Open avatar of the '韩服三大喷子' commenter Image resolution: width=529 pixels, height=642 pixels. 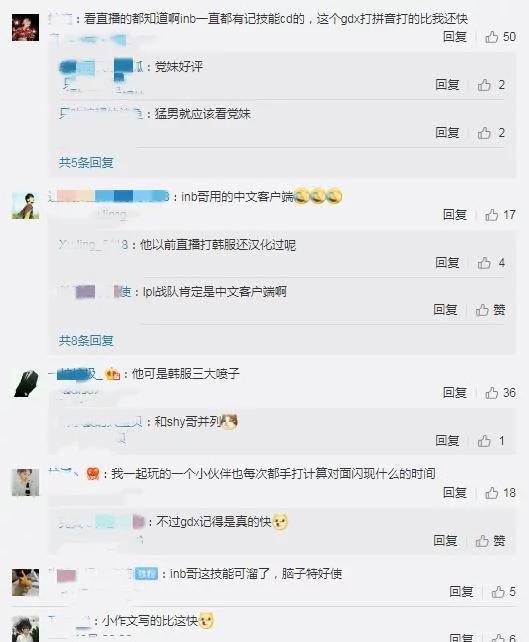click(25, 383)
